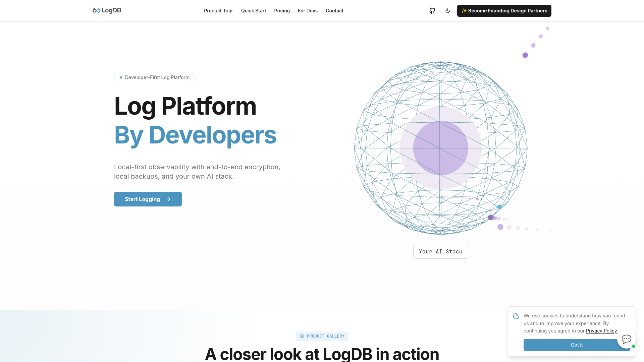Click the Start Logging button
Image resolution: width=644 pixels, height=362 pixels.
(x=148, y=199)
